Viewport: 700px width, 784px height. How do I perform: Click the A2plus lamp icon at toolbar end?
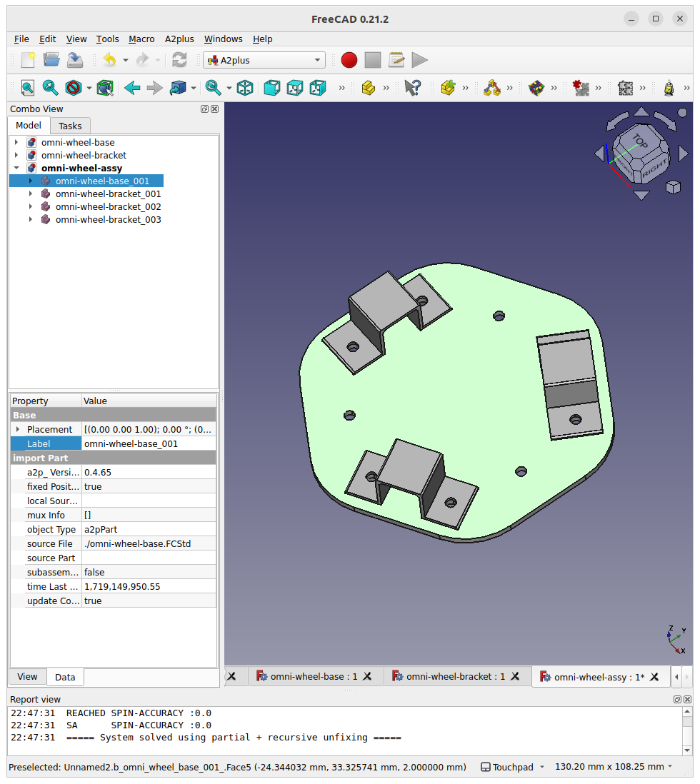(x=669, y=88)
